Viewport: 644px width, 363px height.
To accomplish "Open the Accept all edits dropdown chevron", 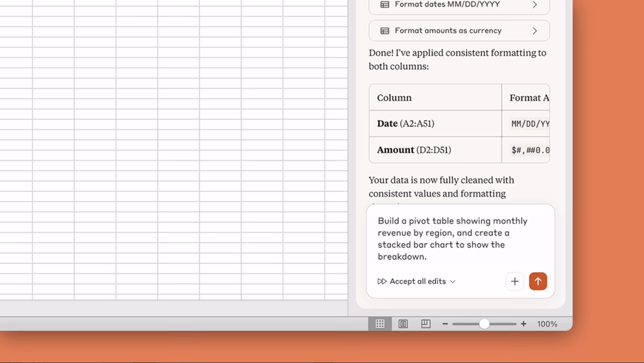I will pos(453,281).
